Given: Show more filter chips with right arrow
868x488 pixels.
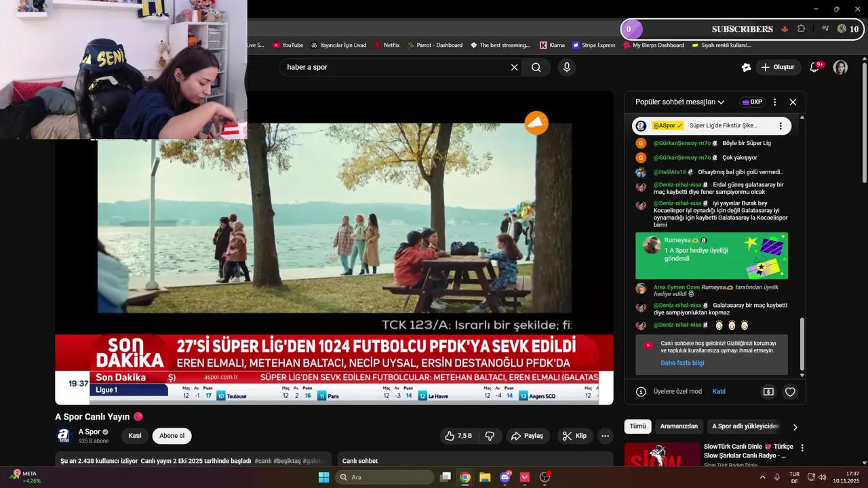Looking at the screenshot, I should pyautogui.click(x=795, y=427).
